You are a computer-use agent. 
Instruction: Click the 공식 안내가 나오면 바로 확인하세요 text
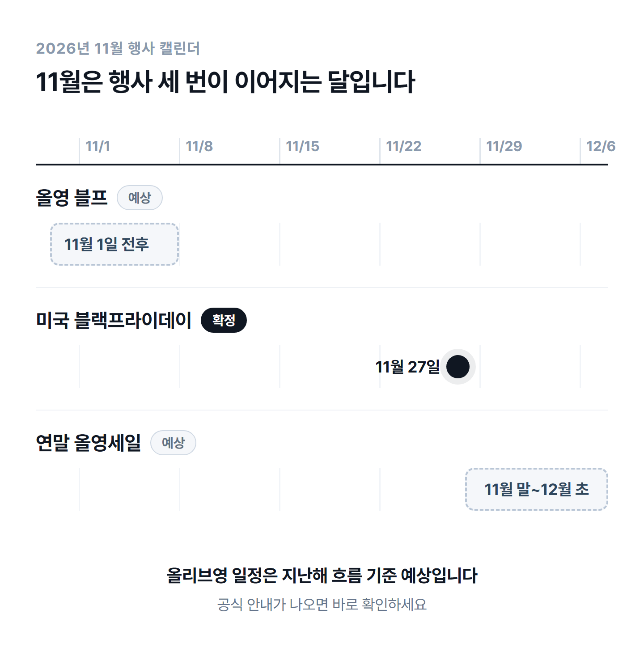pos(322,604)
